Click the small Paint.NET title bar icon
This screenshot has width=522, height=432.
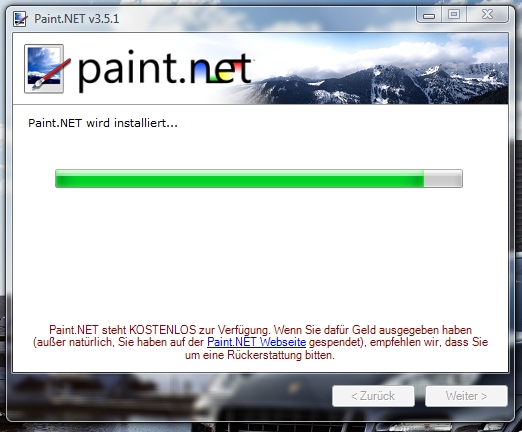click(20, 19)
